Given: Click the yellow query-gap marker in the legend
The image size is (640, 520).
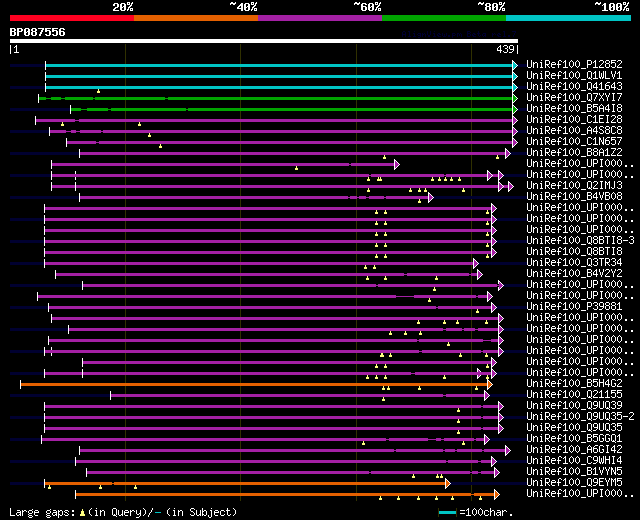Looking at the screenshot, I should (82, 513).
